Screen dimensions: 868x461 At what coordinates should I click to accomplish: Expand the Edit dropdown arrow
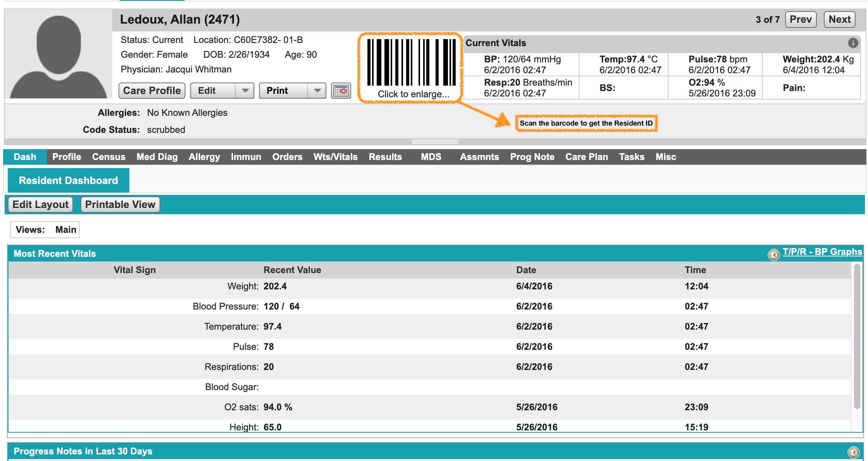245,91
